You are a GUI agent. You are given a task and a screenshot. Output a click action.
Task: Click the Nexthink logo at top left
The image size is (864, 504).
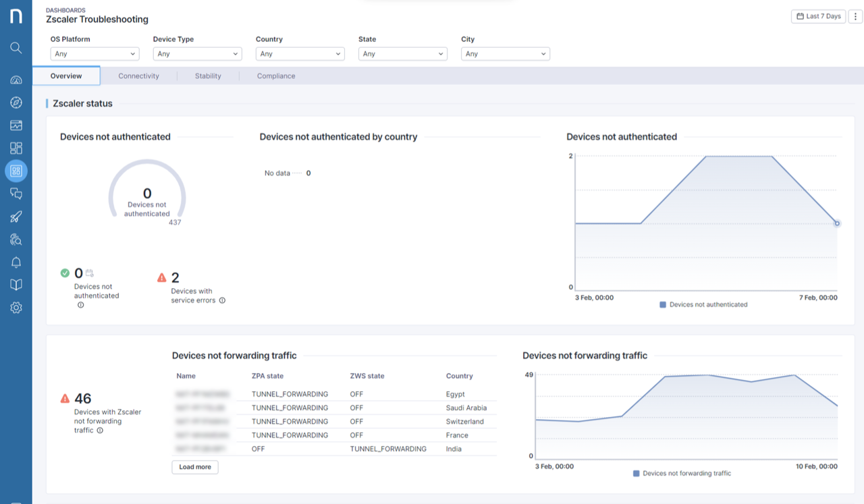[16, 16]
